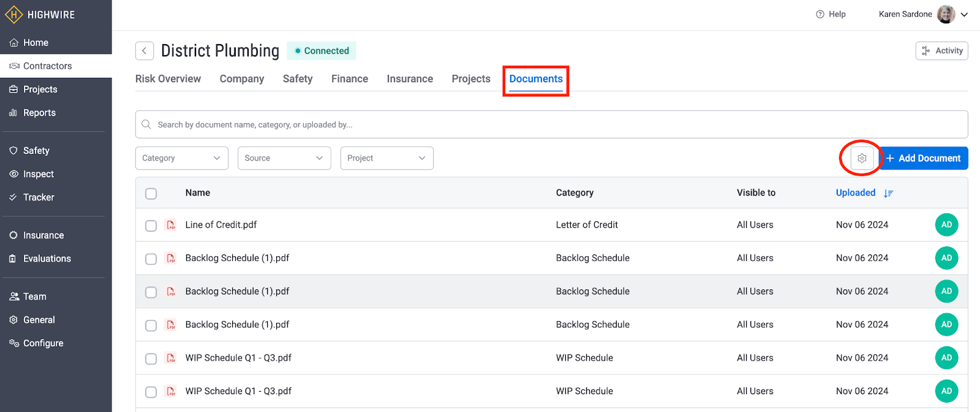The height and width of the screenshot is (412, 980).
Task: Switch to the Safety tab
Action: (298, 78)
